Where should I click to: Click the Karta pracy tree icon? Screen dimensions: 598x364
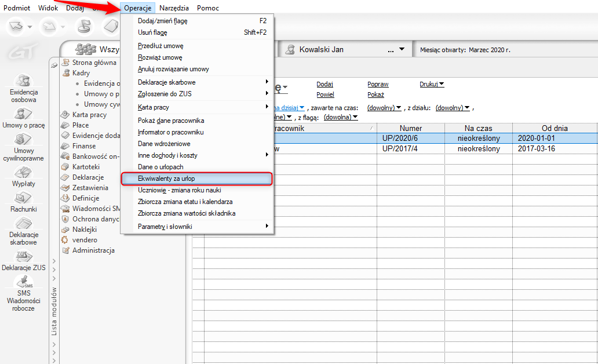pyautogui.click(x=65, y=114)
